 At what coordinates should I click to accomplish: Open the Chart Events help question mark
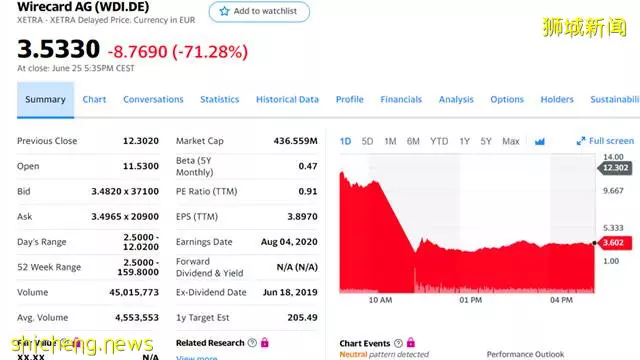pos(398,343)
